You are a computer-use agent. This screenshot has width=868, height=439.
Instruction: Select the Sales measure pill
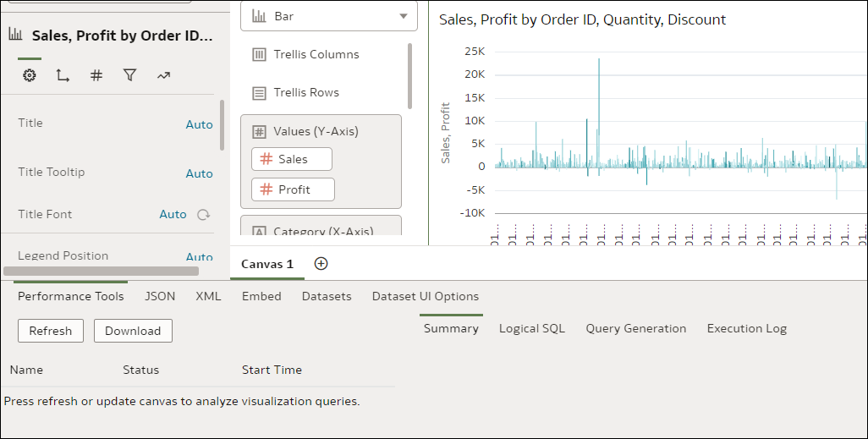point(292,159)
